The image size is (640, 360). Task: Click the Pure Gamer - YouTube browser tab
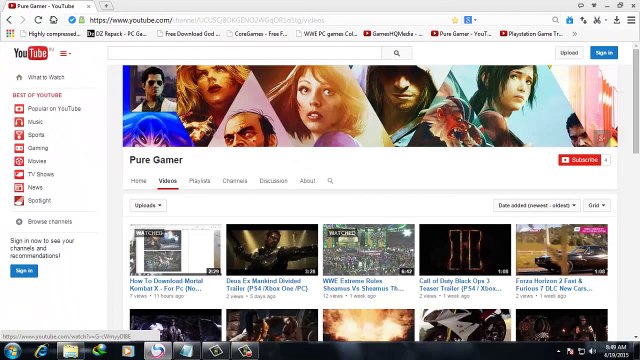point(49,6)
